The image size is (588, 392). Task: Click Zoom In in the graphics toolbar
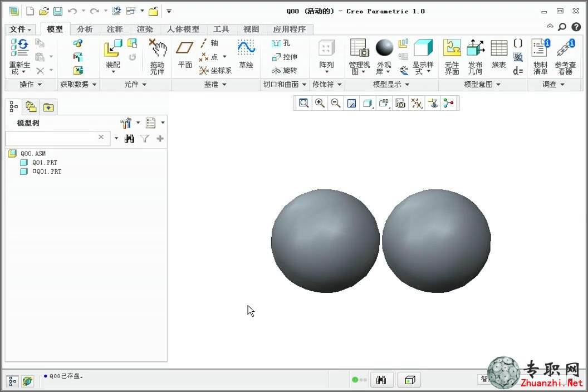click(x=320, y=103)
